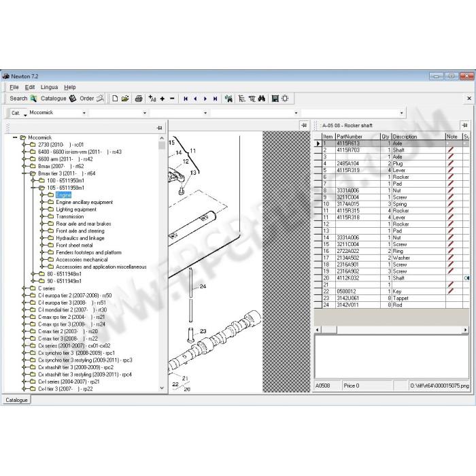Expand the 100 - 6511950m1 node
The width and height of the screenshot is (476, 476).
[x=33, y=181]
